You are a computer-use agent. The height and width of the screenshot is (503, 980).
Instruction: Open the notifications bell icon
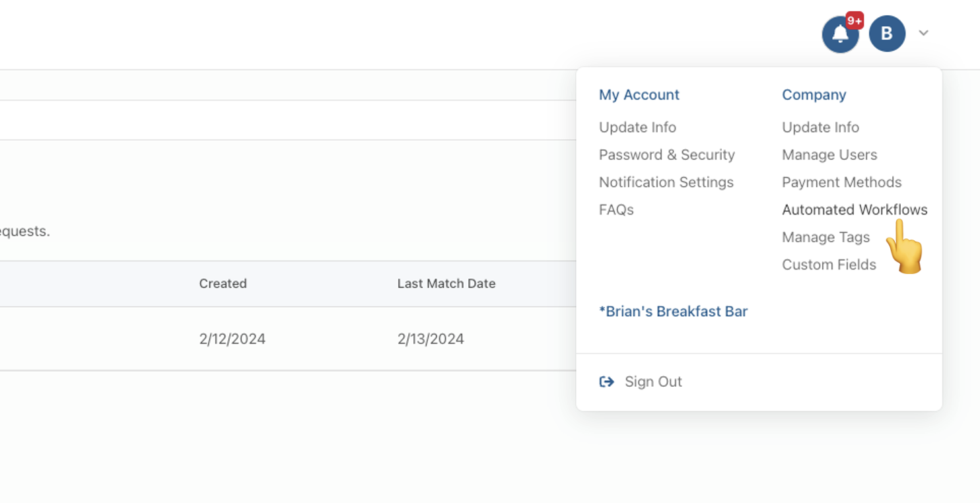click(840, 34)
